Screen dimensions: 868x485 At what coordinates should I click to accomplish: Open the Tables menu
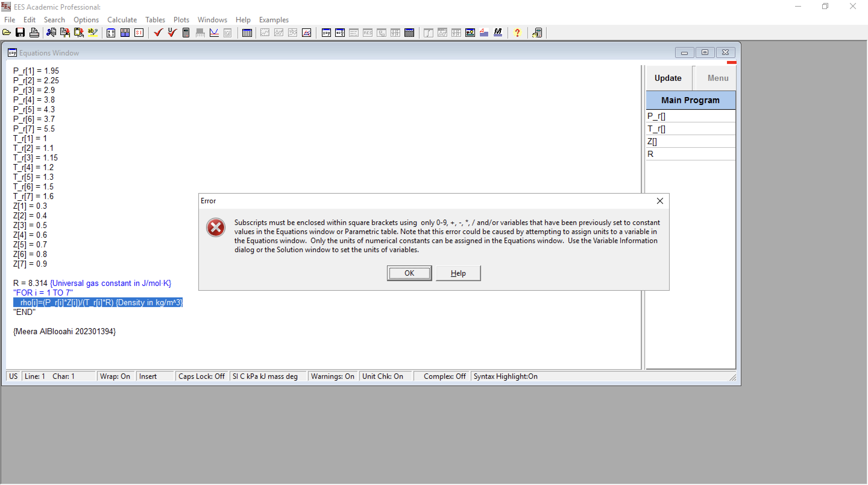click(155, 20)
